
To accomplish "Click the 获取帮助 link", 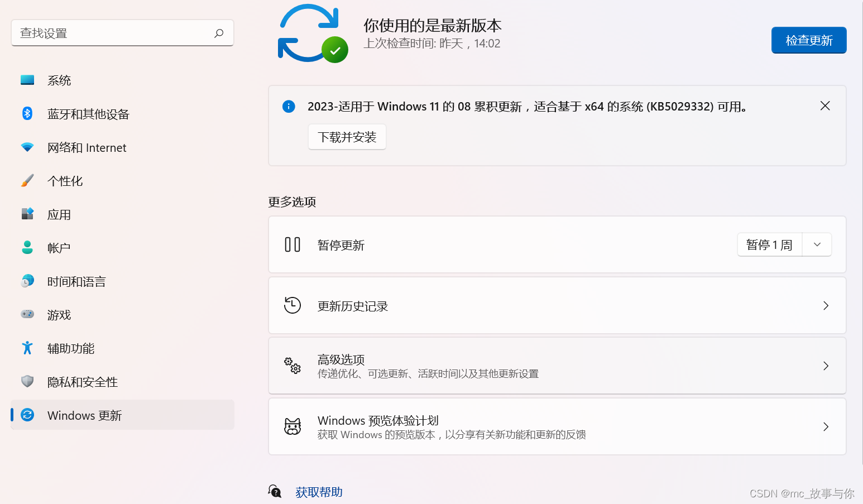I will 319,492.
